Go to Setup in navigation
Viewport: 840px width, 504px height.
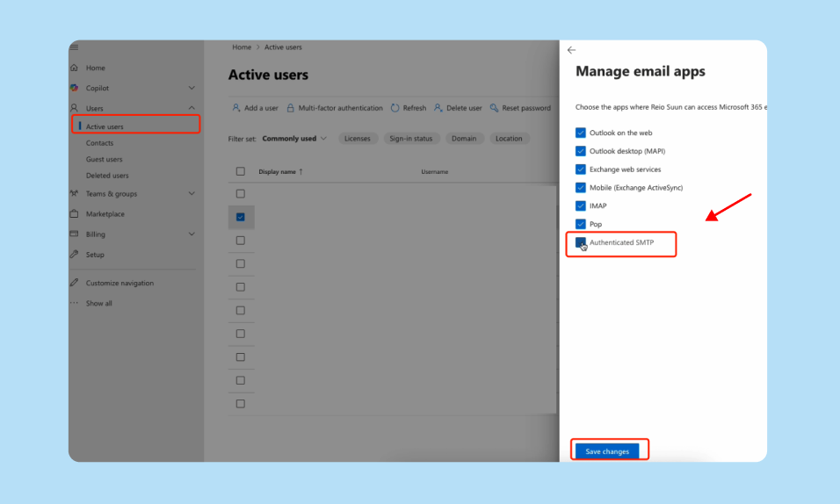(95, 255)
